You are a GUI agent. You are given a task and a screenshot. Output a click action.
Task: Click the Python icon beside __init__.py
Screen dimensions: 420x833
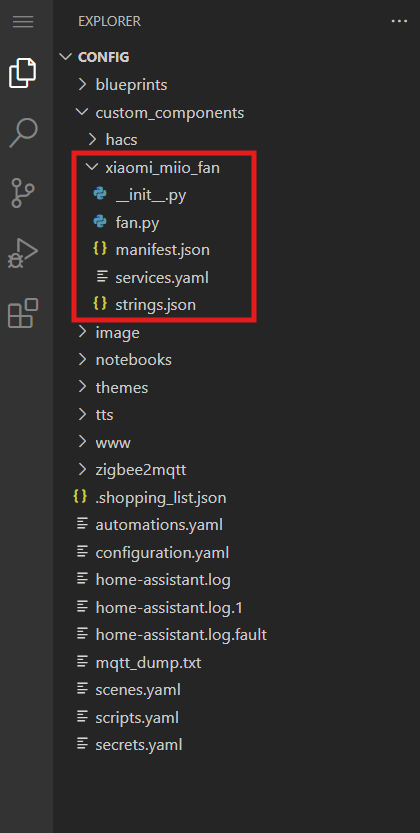(x=100, y=195)
